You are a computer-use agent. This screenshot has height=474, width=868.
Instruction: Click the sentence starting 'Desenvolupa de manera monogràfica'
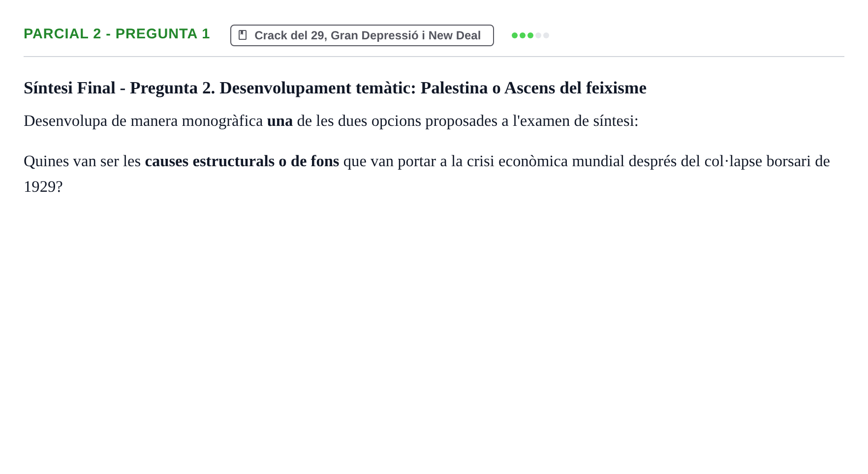[331, 121]
